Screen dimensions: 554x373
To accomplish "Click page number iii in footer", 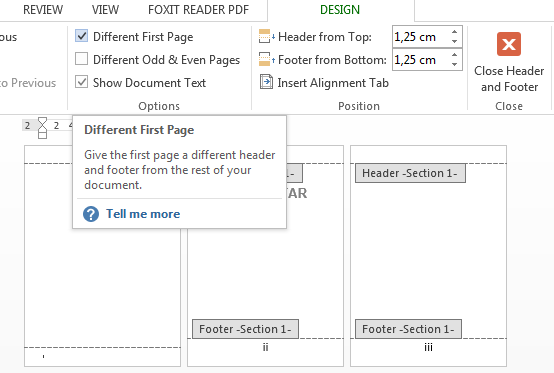I will click(428, 347).
